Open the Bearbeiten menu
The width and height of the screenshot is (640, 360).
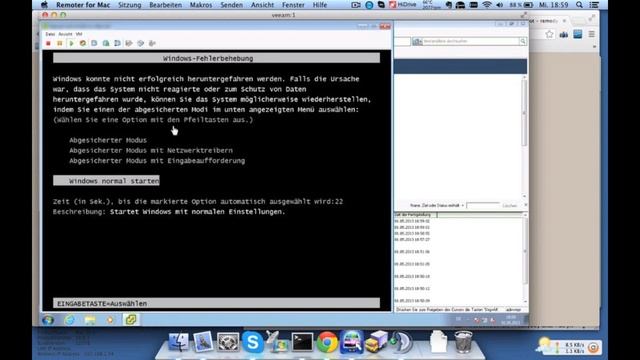click(165, 5)
